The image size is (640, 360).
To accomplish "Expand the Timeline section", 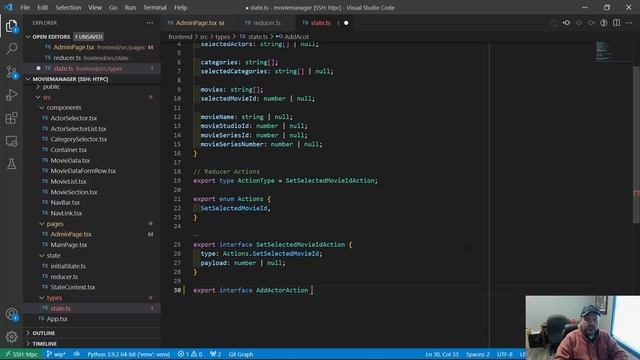I will (x=44, y=344).
